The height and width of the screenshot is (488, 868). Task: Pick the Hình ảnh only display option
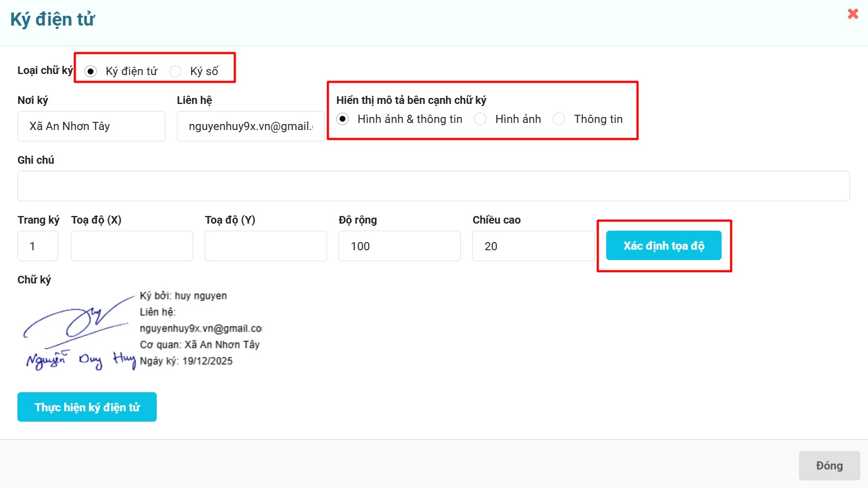481,119
